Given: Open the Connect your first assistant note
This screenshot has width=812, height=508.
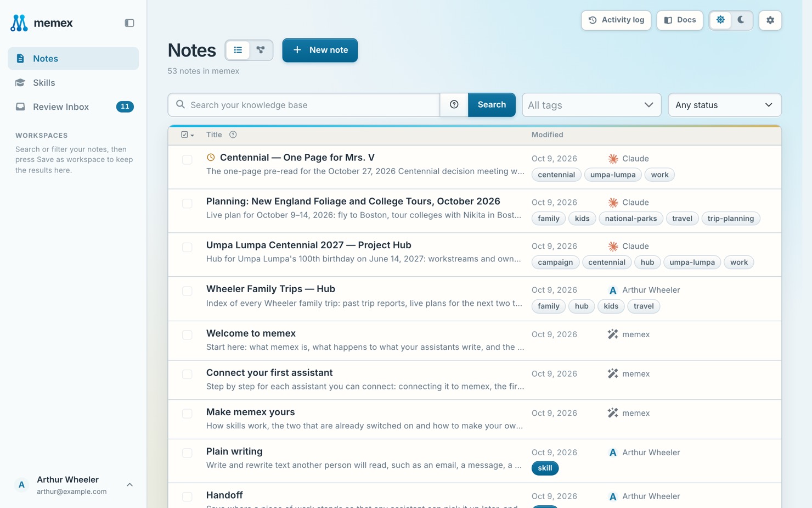Looking at the screenshot, I should (x=269, y=373).
